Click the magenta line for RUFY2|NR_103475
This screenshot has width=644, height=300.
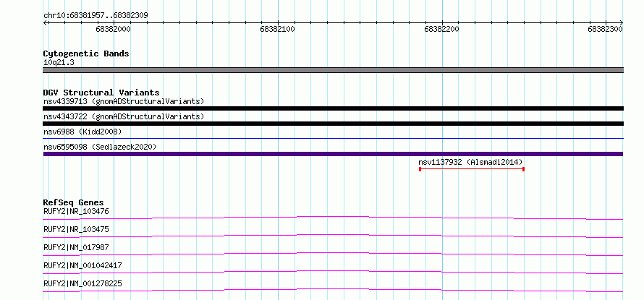click(x=333, y=236)
